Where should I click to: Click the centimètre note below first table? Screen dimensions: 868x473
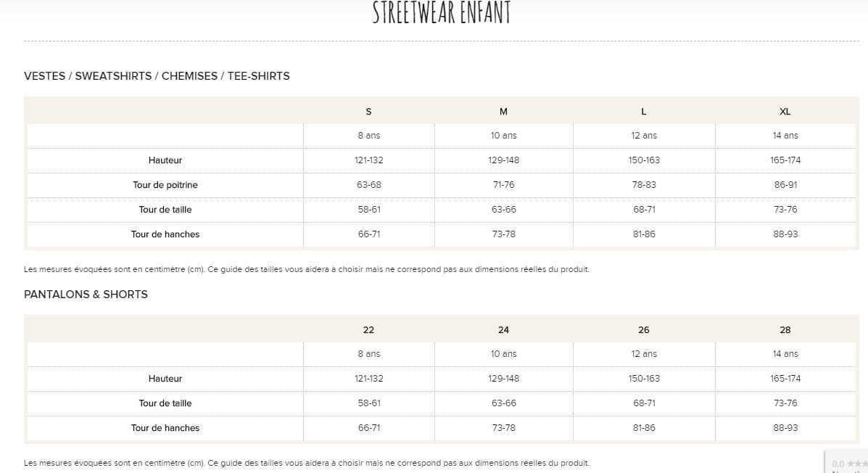pyautogui.click(x=307, y=269)
